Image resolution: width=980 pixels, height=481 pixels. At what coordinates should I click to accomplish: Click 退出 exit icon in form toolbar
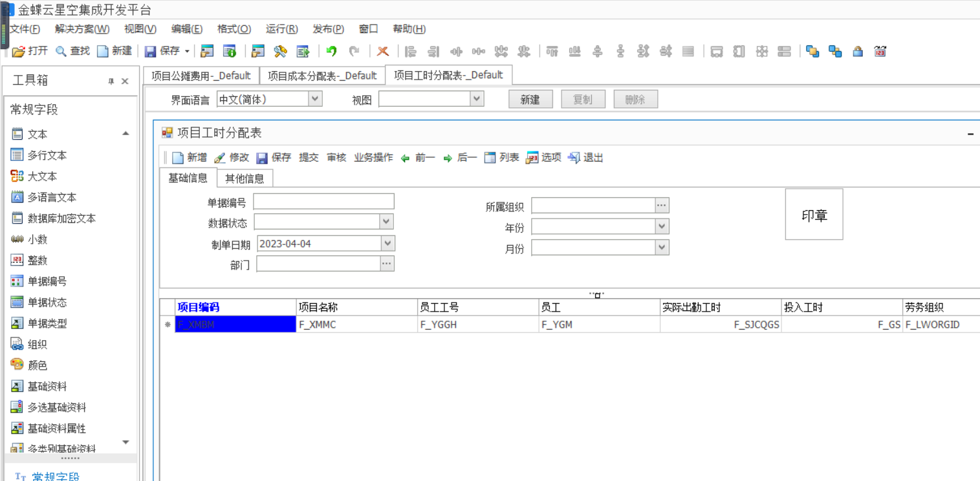(x=574, y=158)
